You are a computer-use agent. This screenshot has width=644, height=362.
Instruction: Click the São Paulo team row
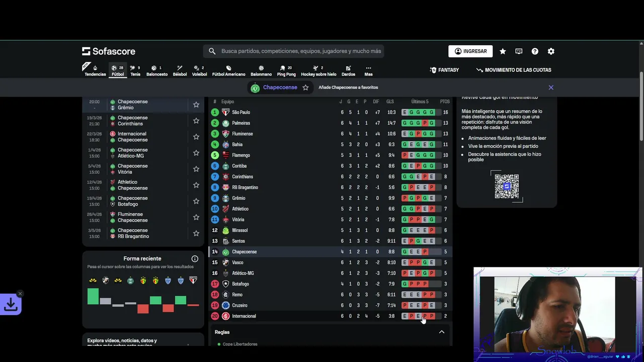[x=330, y=112]
